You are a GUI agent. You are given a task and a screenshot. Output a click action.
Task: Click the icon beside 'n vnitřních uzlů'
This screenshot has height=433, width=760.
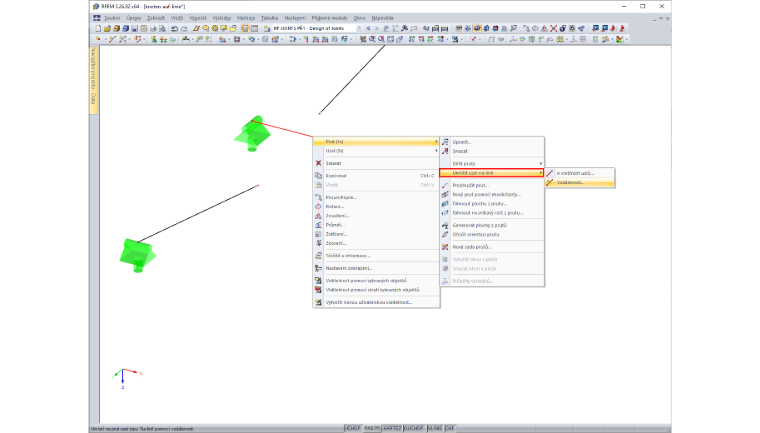(550, 173)
